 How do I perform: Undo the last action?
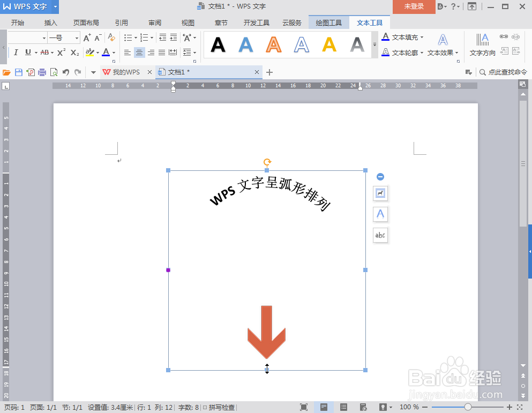pos(66,72)
